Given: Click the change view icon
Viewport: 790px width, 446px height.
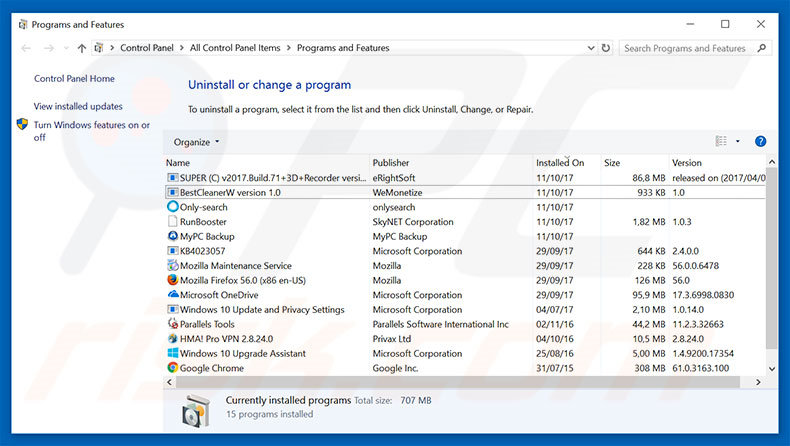Looking at the screenshot, I should click(x=721, y=142).
